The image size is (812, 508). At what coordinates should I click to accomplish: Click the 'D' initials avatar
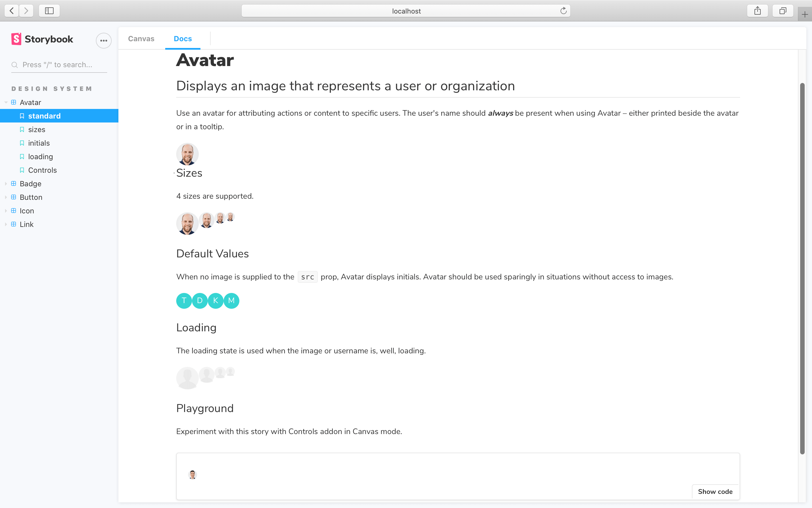(x=200, y=301)
